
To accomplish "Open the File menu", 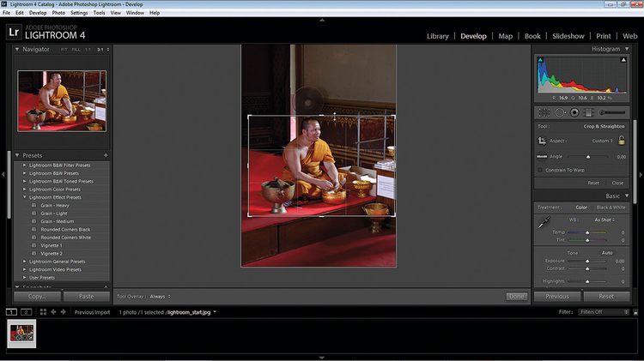I will pos(6,13).
